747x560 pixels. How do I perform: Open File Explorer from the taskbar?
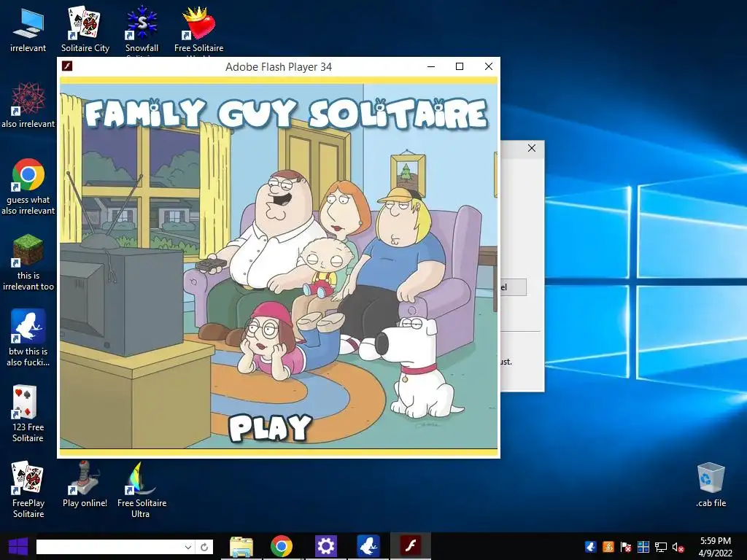(241, 546)
